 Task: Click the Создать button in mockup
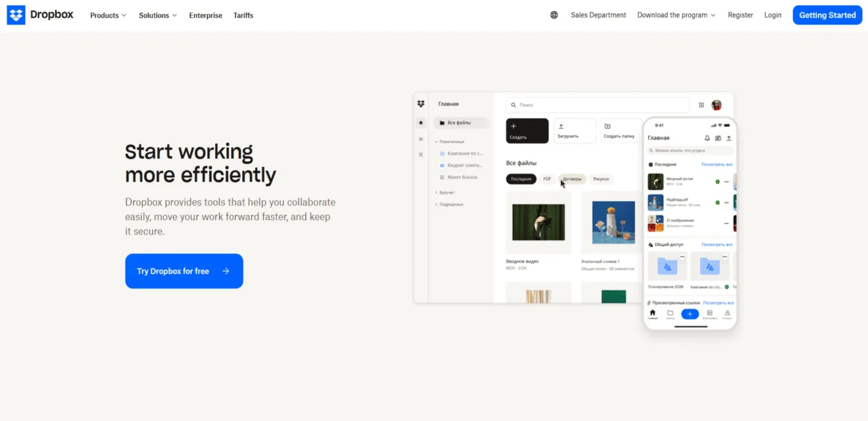[528, 131]
